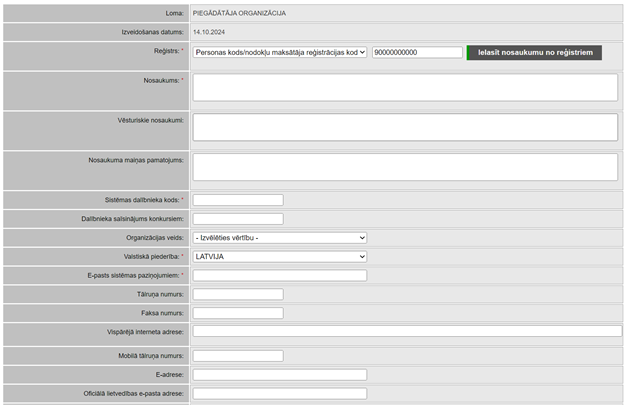624x405 pixels.
Task: Click the Sistēmas dalībnieka kods input
Action: [x=238, y=200]
